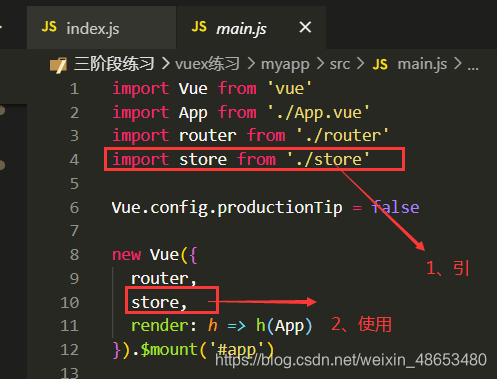Switch to the index.js tab

click(x=101, y=28)
